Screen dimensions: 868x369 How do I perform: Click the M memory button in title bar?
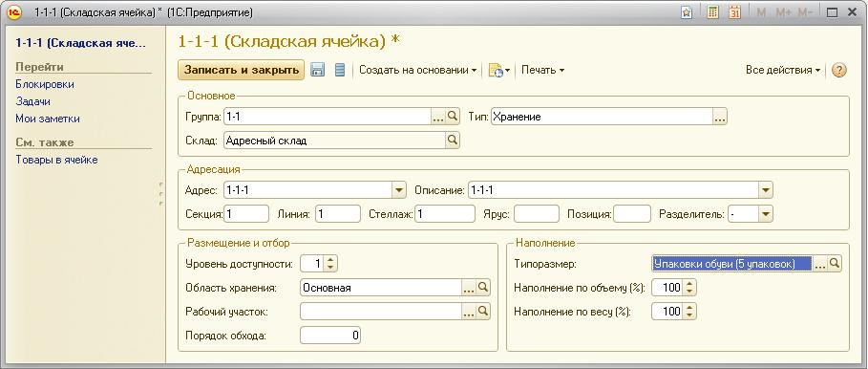click(x=761, y=12)
